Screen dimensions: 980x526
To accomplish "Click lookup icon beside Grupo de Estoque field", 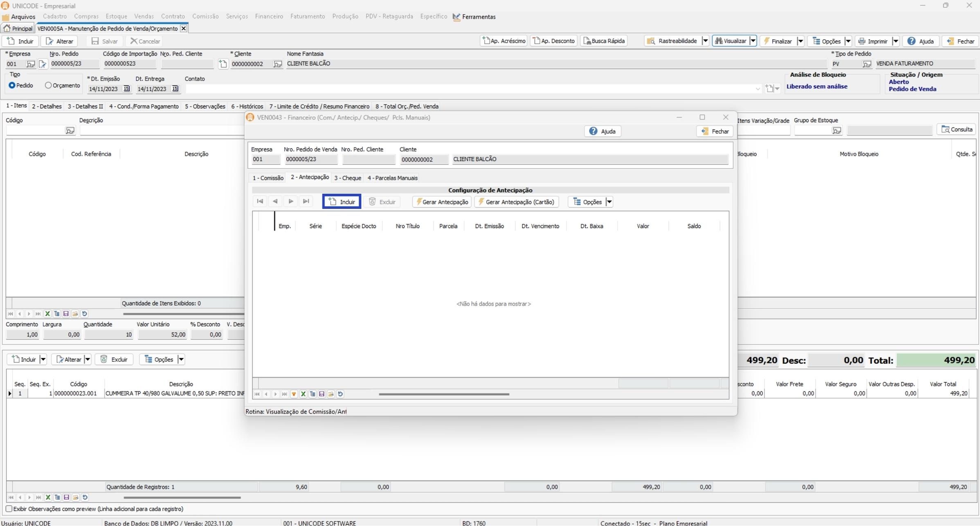I will 837,130.
